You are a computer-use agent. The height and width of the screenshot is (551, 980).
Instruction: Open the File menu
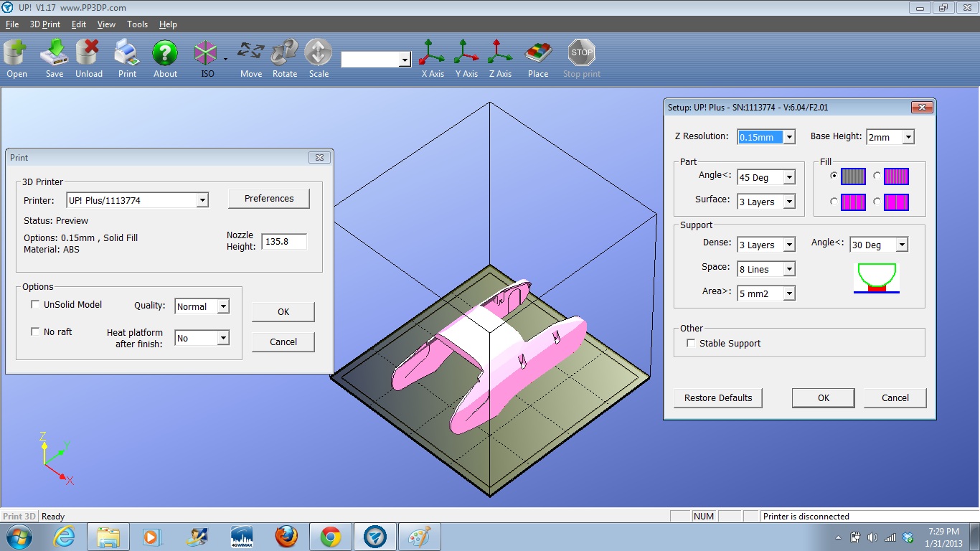[x=12, y=24]
